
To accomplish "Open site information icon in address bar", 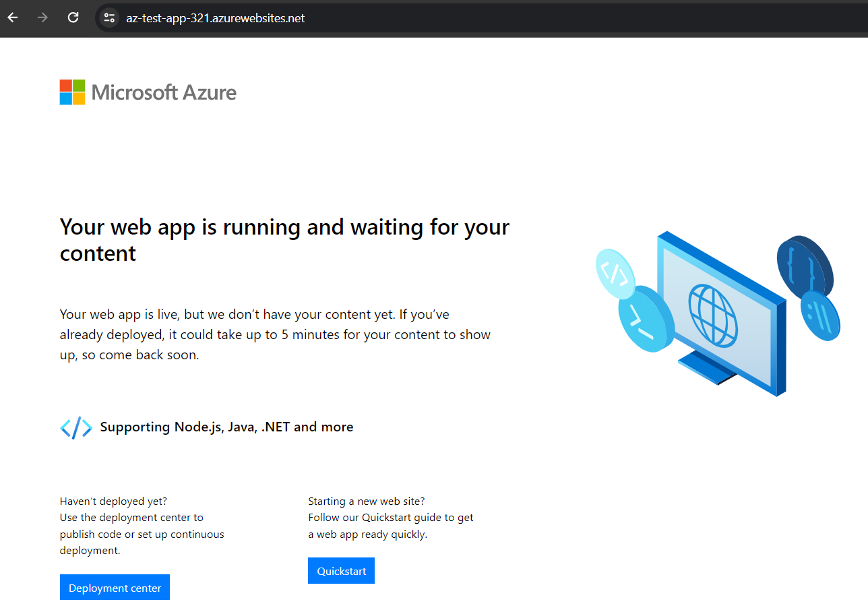I will (x=109, y=18).
